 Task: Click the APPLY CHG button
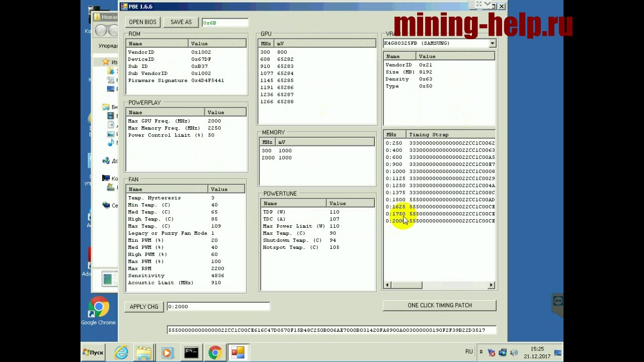(x=144, y=307)
